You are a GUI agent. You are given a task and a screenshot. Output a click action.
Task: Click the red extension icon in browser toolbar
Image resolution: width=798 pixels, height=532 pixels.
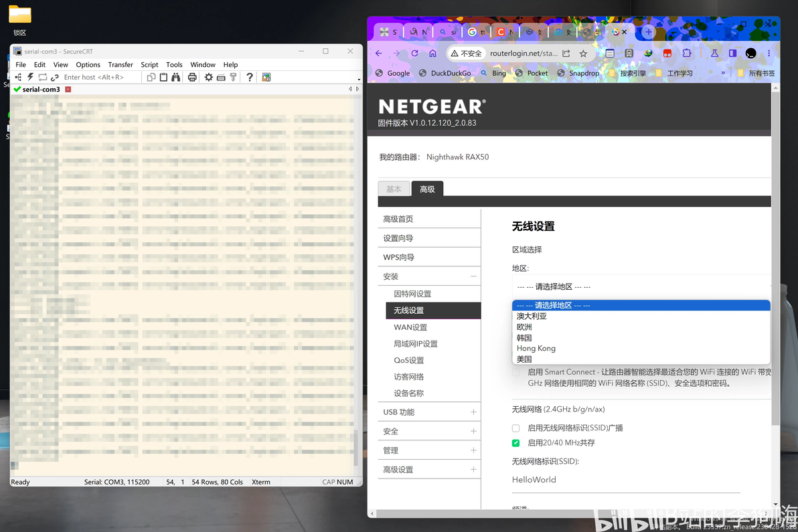click(667, 54)
